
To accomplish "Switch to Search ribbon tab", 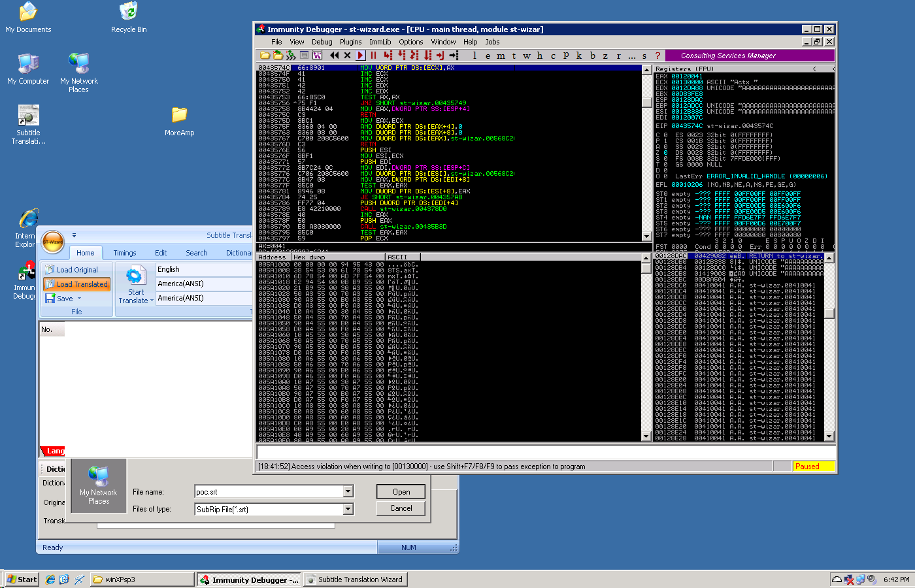I will coord(196,253).
